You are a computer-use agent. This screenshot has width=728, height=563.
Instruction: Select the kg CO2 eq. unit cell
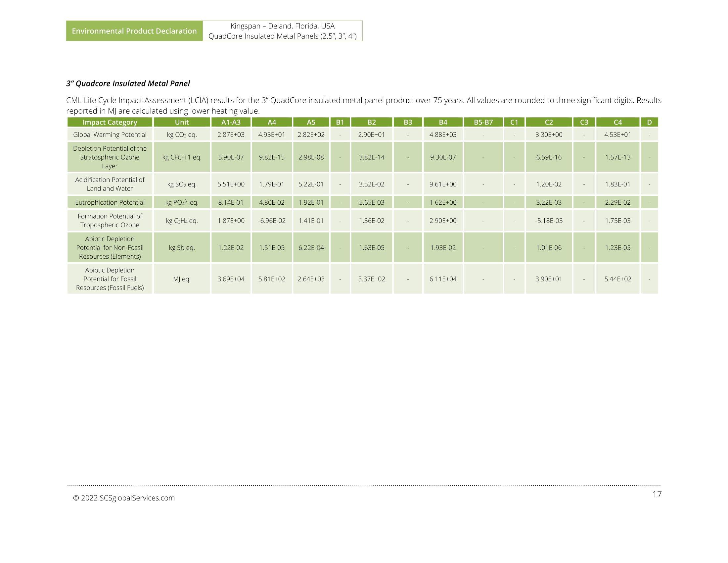click(182, 134)
